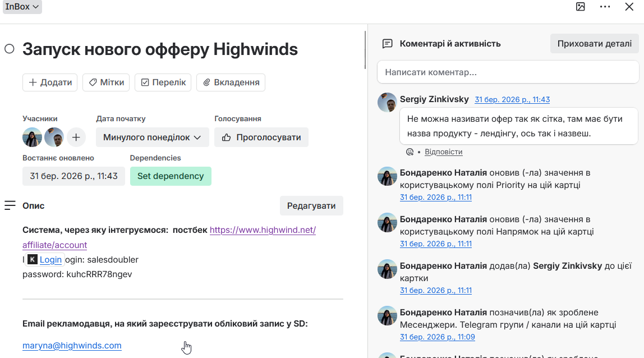Click avatar beside added Sergiy Zinkivsky activity
Viewport: 644px width, 358px height.
coord(387,269)
